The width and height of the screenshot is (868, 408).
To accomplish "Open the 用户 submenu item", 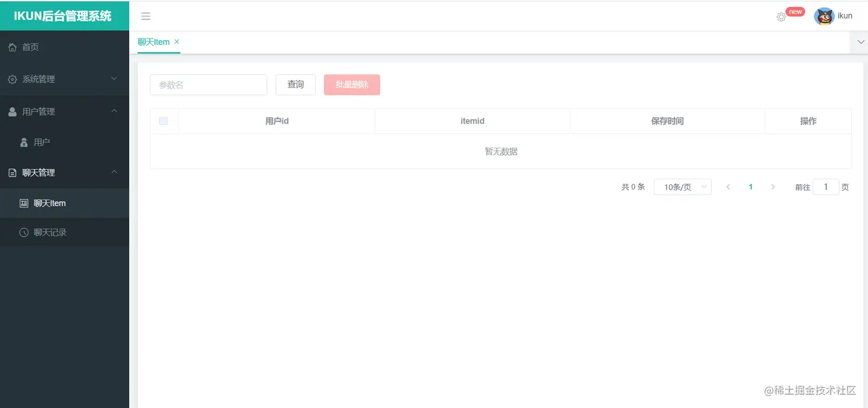I will pos(64,142).
